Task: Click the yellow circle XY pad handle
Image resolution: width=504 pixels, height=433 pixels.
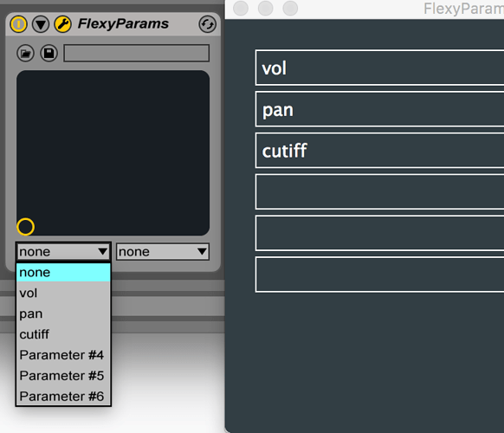Action: tap(25, 227)
